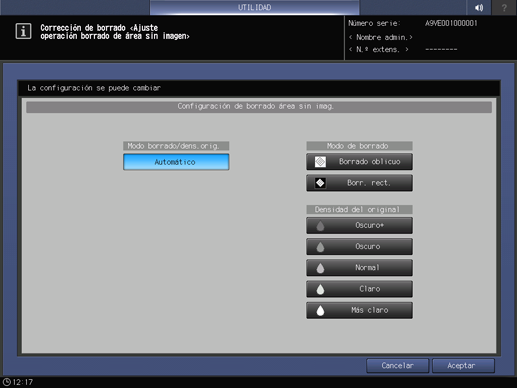Click the 'Modo borrado/dens.orig.' label

[176, 146]
